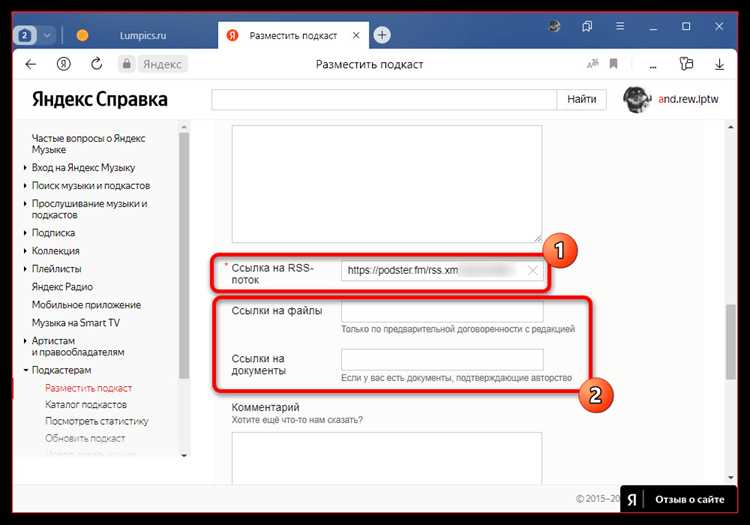Click the sidebar scroll up arrow
The image size is (750, 525).
coord(184,127)
